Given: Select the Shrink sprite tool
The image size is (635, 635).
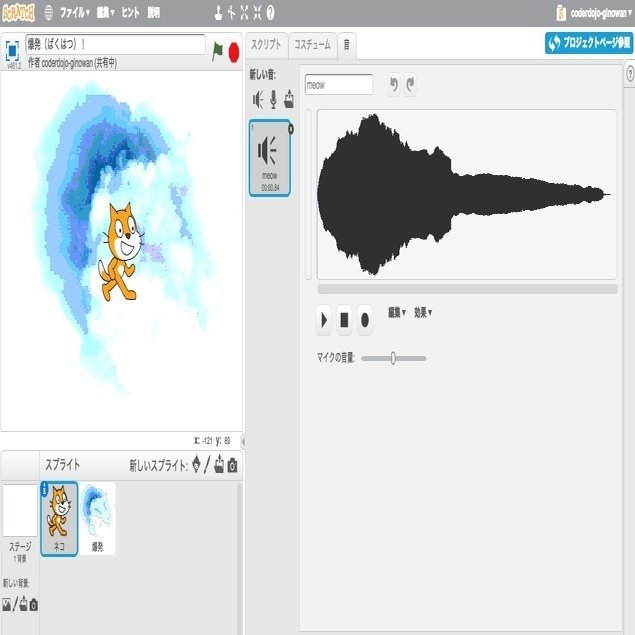Looking at the screenshot, I should tap(257, 13).
